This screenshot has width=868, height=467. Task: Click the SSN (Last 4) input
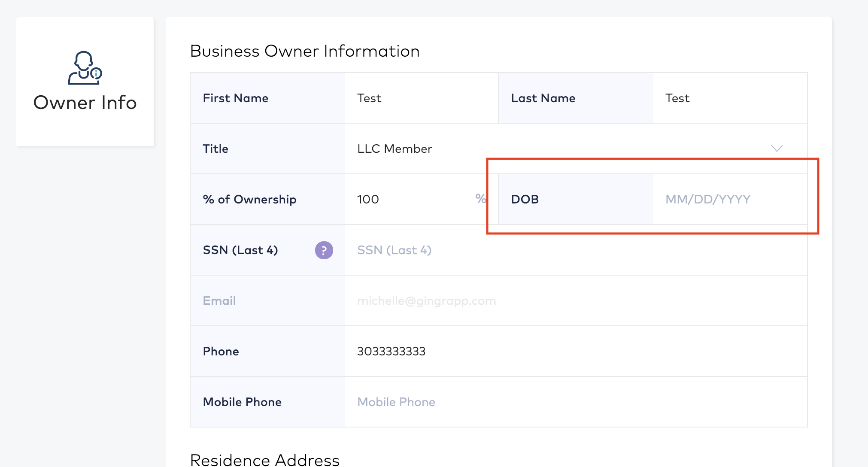pos(576,250)
